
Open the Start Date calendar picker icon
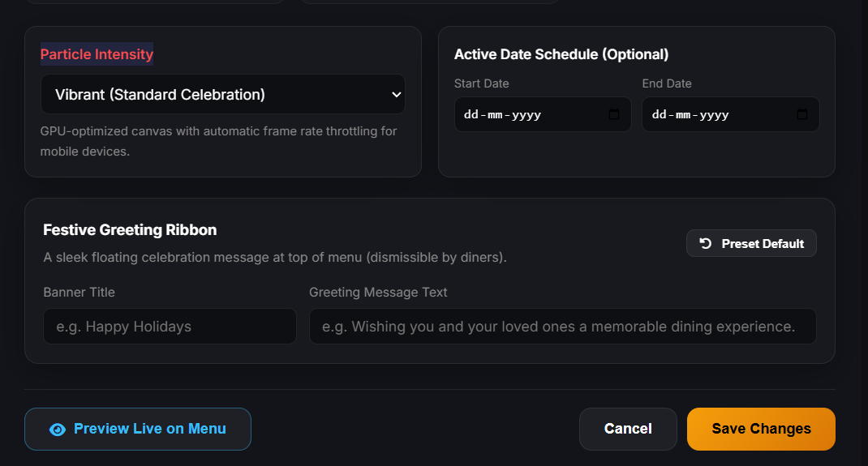(x=614, y=114)
